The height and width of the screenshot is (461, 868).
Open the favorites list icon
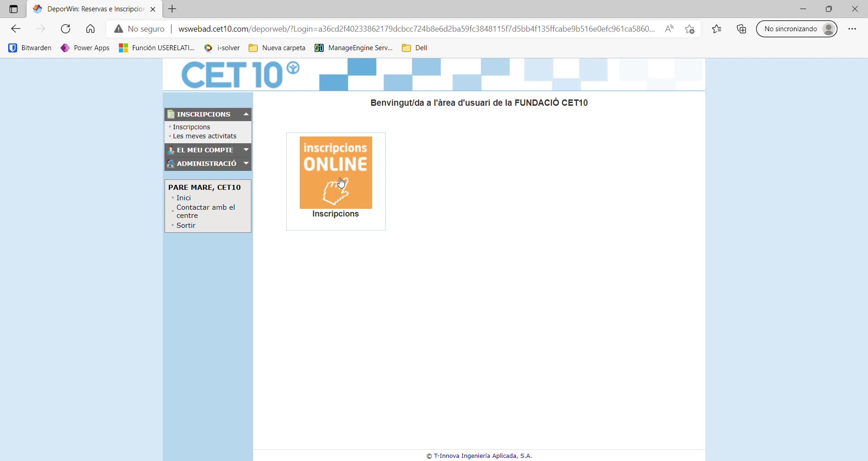pyautogui.click(x=717, y=29)
